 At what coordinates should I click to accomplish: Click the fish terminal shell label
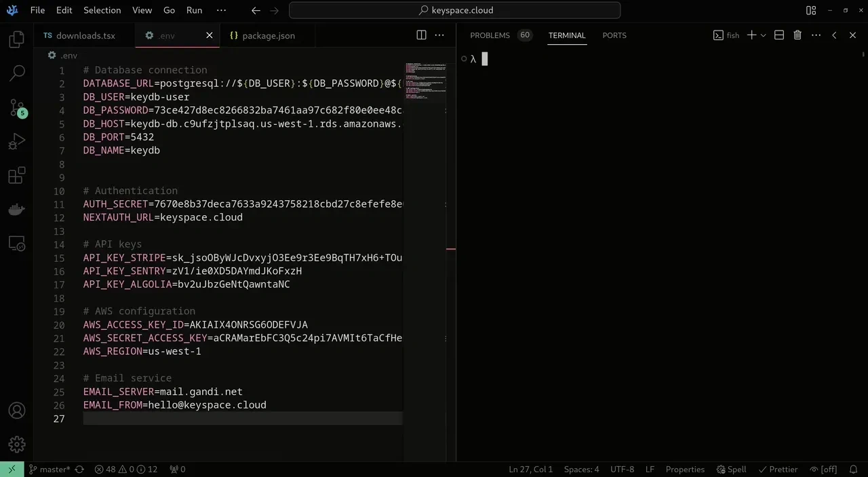726,35
